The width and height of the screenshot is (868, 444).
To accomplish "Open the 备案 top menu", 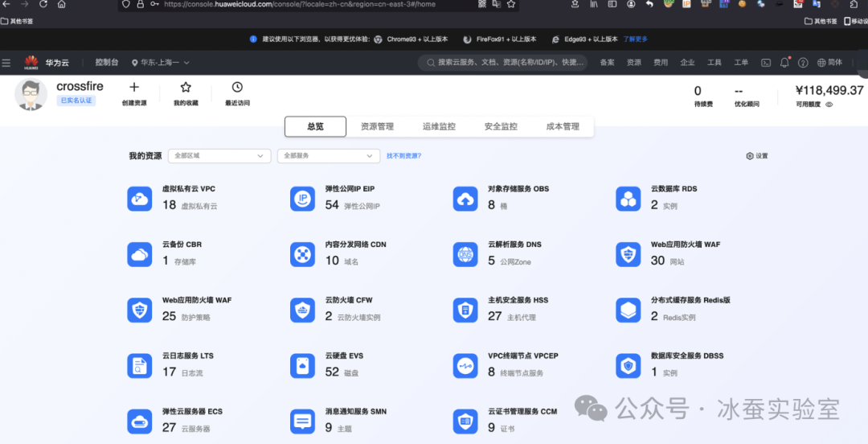I will click(x=608, y=63).
